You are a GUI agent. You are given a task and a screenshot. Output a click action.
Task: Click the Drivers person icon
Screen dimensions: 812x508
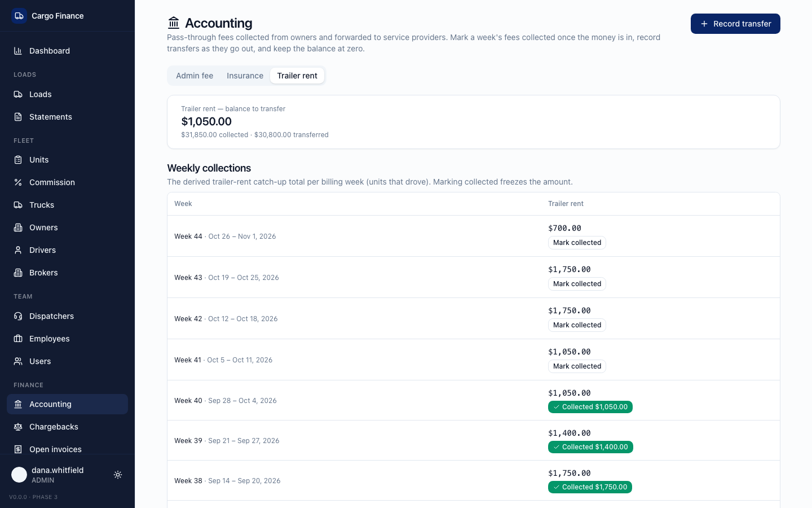point(18,250)
